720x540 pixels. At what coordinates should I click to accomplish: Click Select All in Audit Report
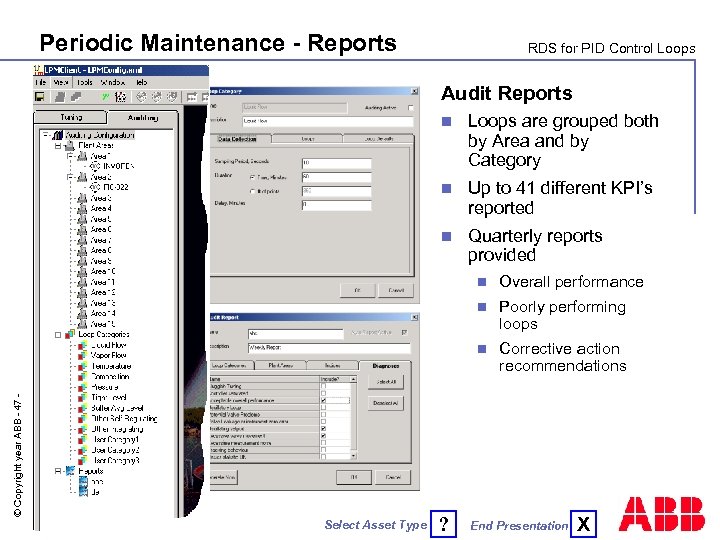click(x=386, y=382)
